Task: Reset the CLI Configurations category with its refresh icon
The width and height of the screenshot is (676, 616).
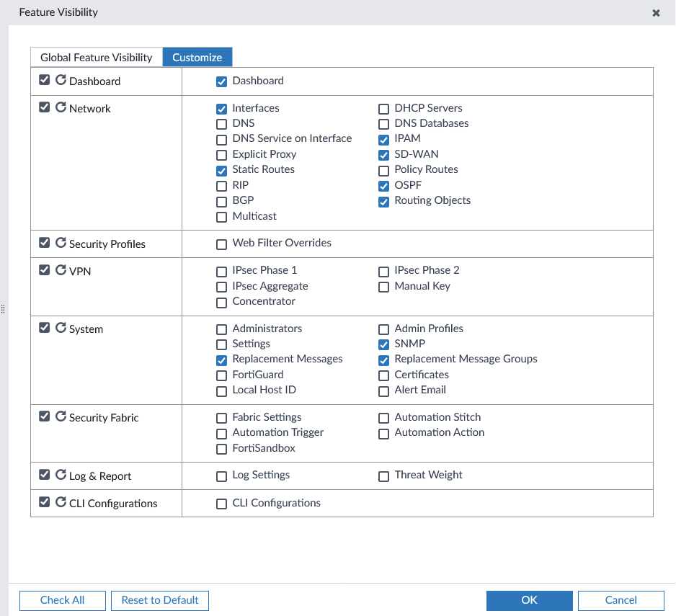Action: 61,502
